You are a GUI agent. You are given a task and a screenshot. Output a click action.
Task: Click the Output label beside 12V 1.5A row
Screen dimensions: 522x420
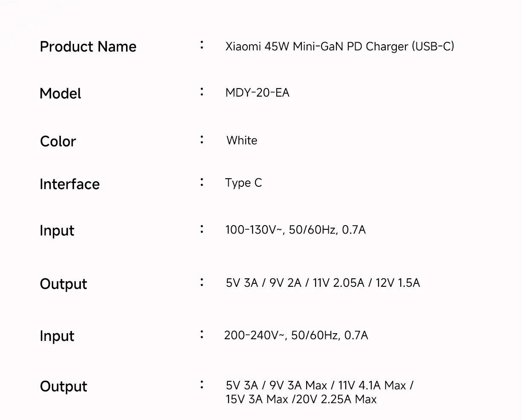(x=63, y=284)
